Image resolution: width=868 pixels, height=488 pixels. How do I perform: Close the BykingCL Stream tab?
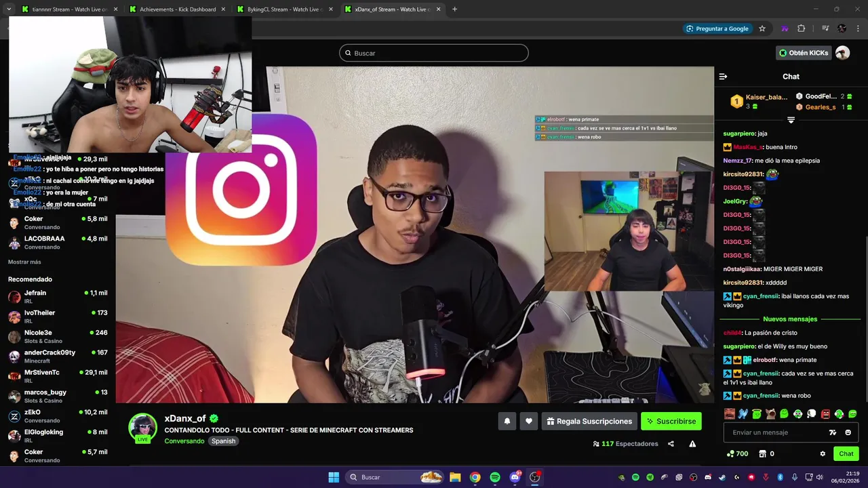[x=331, y=9]
